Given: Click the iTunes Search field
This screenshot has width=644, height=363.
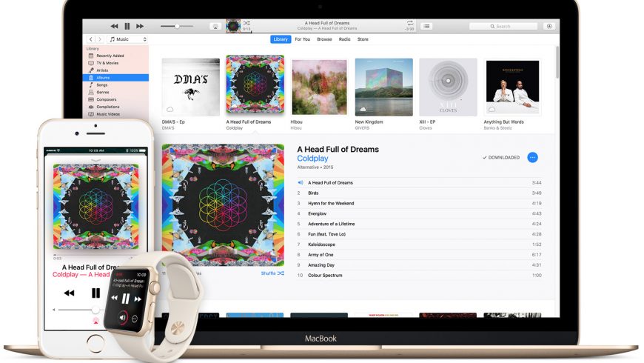Looking at the screenshot, I should click(503, 27).
